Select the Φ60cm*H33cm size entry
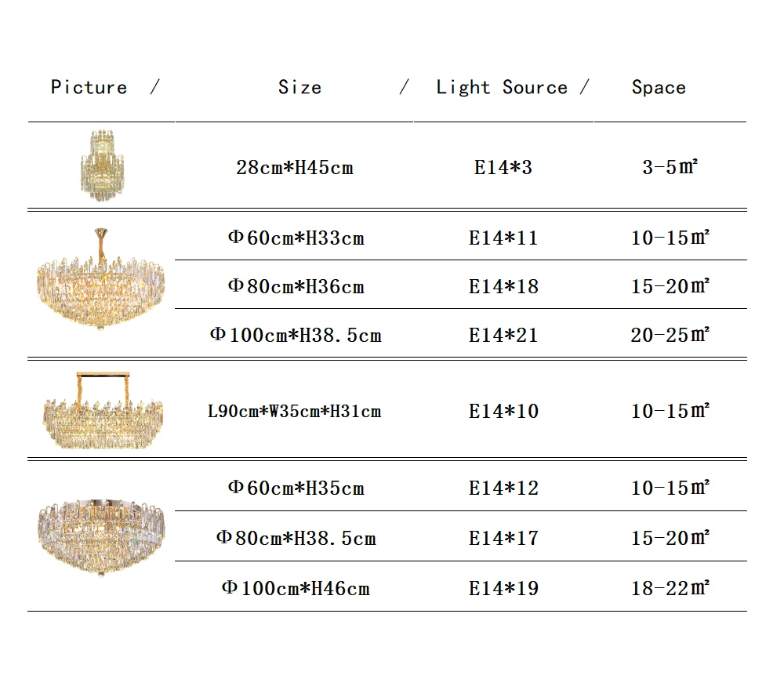Screen dimensions: 784x690 coord(296,238)
